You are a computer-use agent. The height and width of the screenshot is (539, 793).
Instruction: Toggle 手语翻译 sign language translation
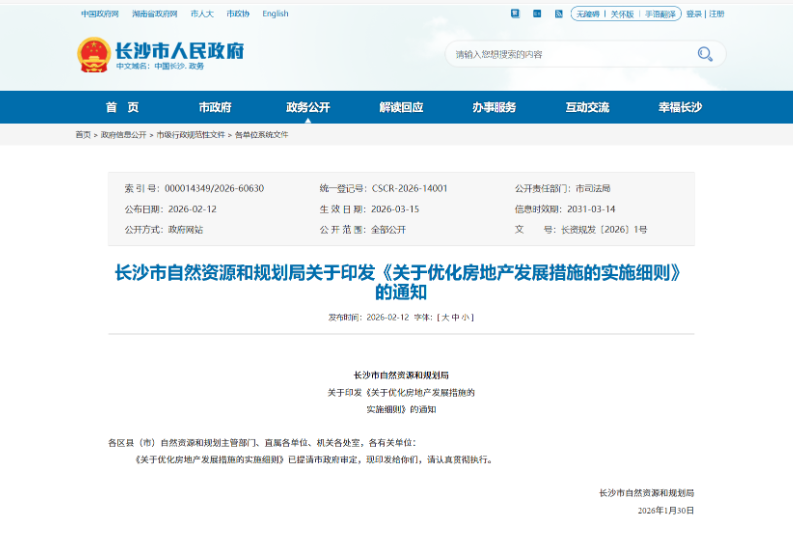click(660, 14)
